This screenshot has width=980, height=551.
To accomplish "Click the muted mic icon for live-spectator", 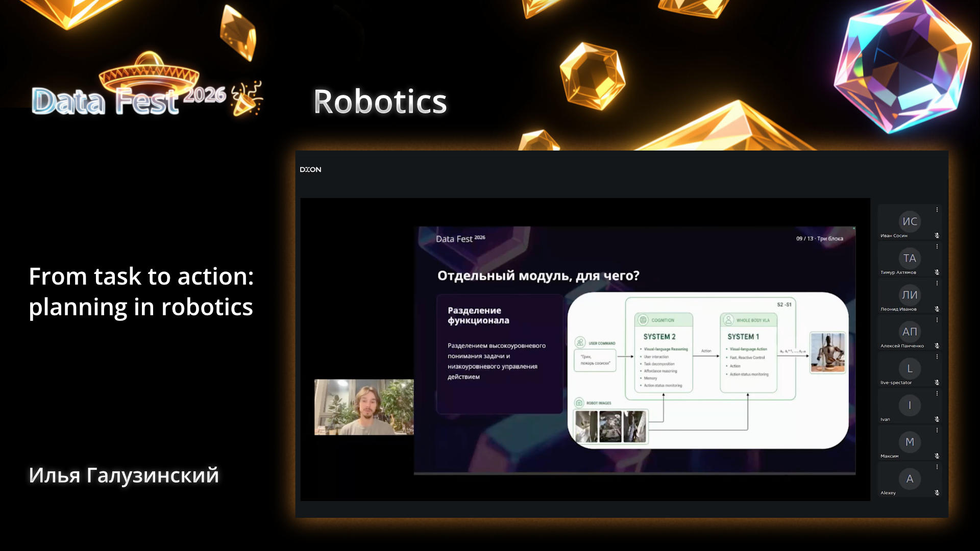I will coord(937,383).
